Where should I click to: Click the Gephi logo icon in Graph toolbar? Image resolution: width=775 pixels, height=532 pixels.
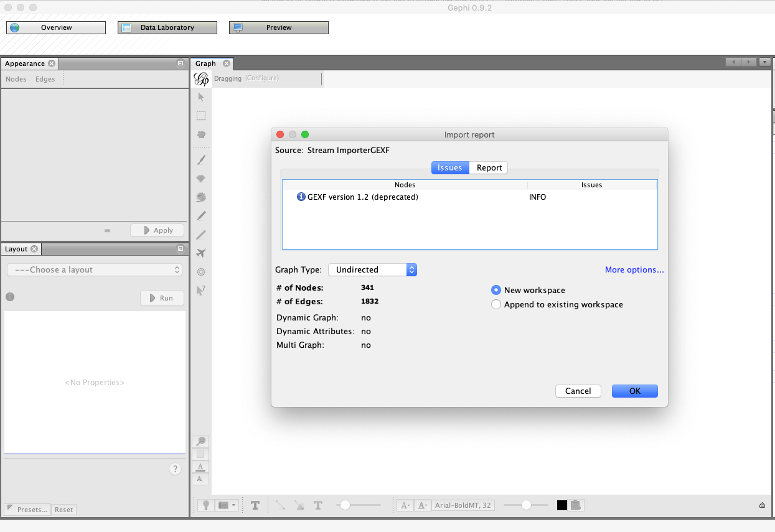coord(202,79)
